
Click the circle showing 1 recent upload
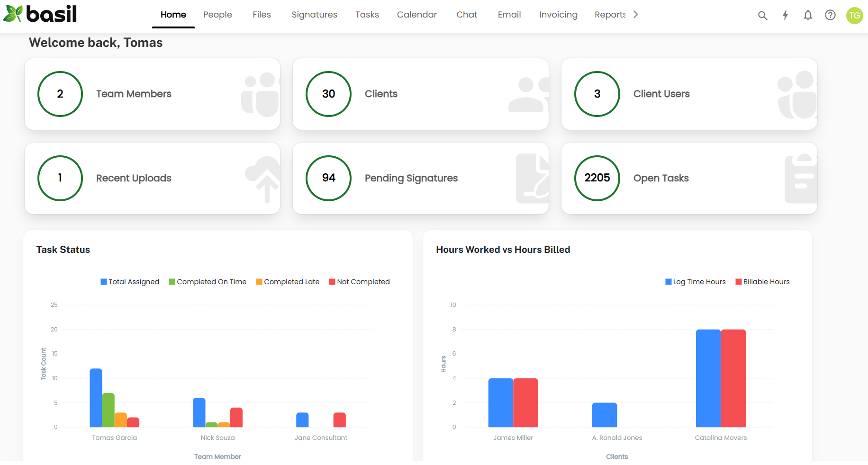[x=60, y=178]
